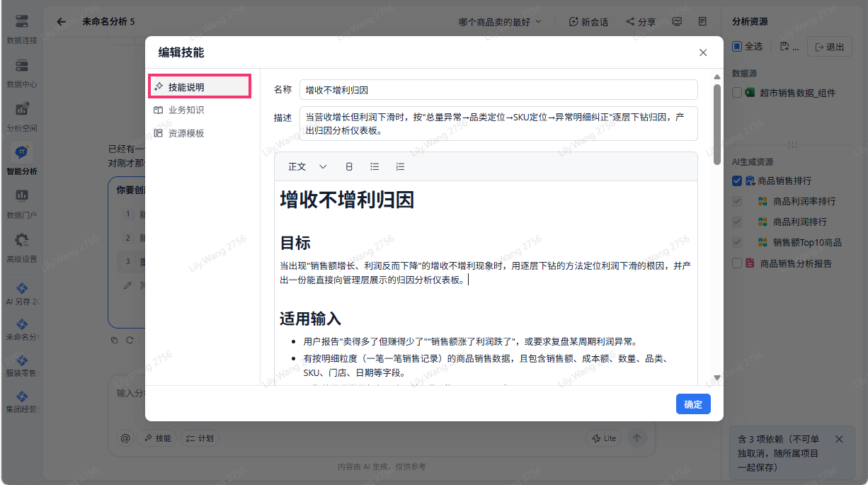Open the chart monitor icon in top bar
The height and width of the screenshot is (485, 868).
tap(678, 22)
